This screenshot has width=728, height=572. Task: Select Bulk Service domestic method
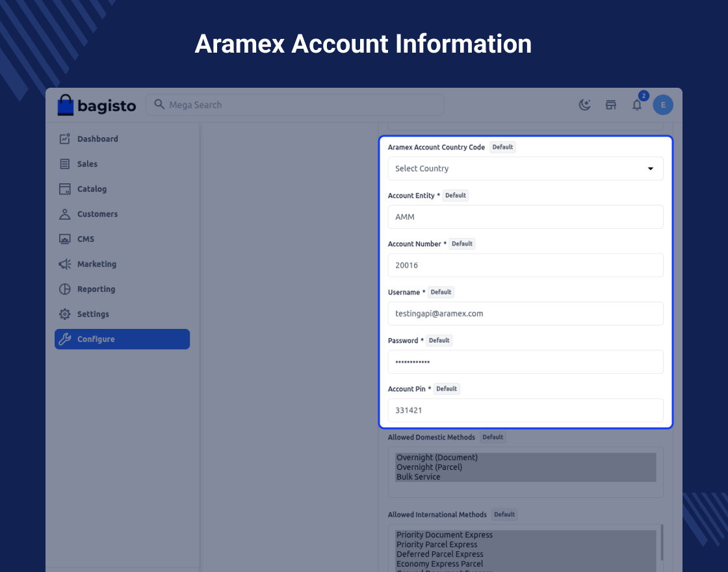coord(526,477)
